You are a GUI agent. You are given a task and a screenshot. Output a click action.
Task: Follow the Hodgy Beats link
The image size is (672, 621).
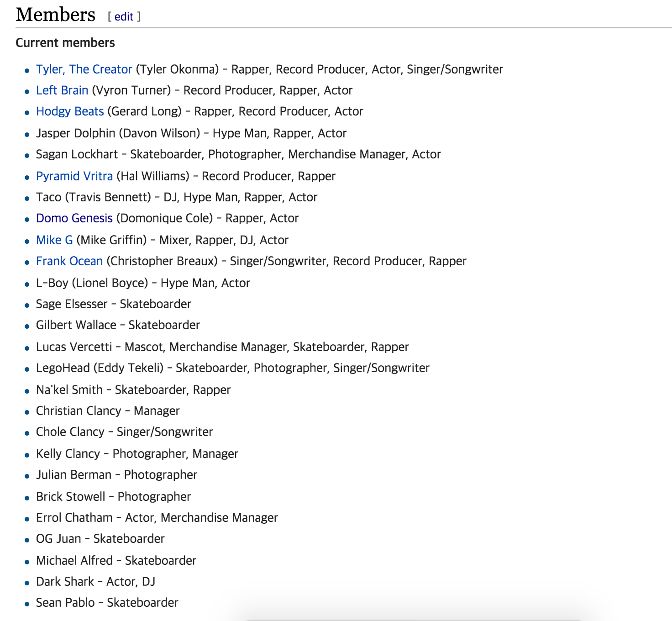tap(70, 111)
